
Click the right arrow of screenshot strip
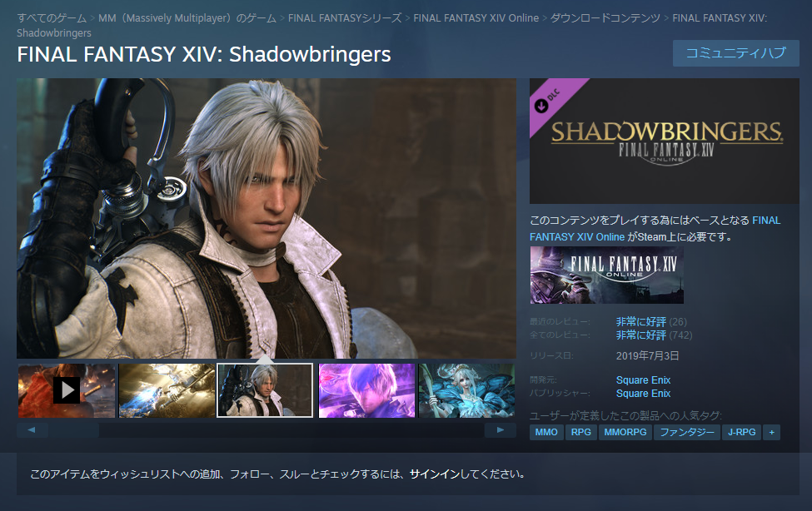click(x=501, y=430)
